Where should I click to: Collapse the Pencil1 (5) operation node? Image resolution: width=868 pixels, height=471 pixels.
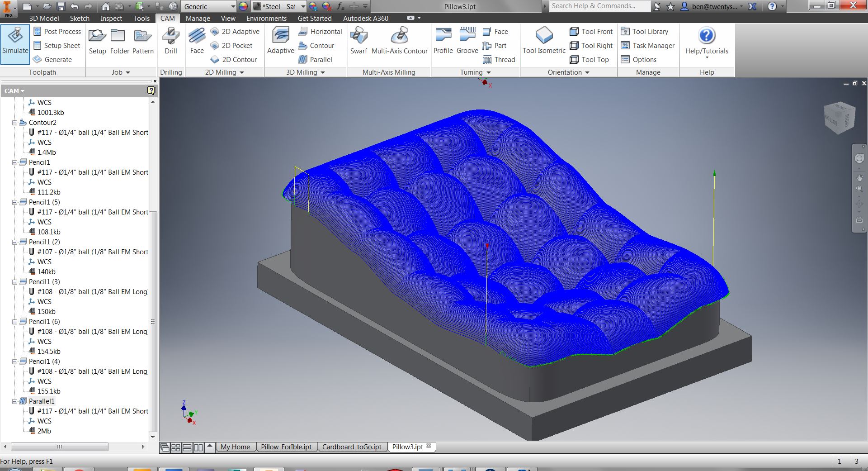click(14, 202)
